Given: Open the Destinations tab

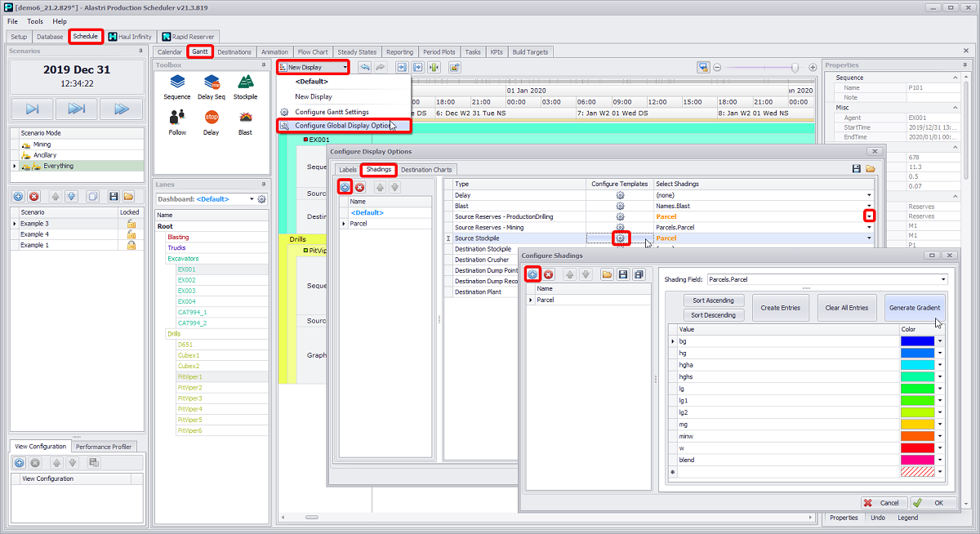Looking at the screenshot, I should tap(234, 51).
